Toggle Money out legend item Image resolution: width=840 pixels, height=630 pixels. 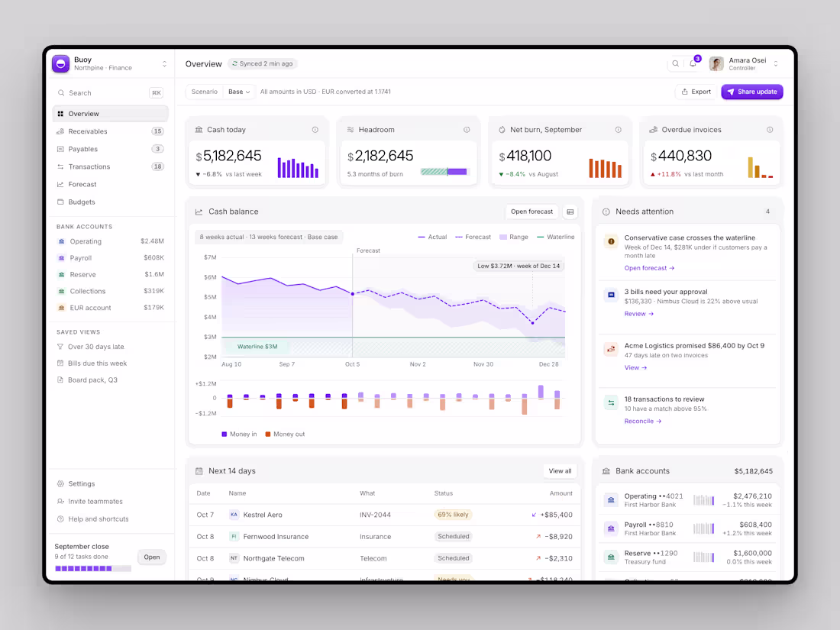click(x=285, y=435)
